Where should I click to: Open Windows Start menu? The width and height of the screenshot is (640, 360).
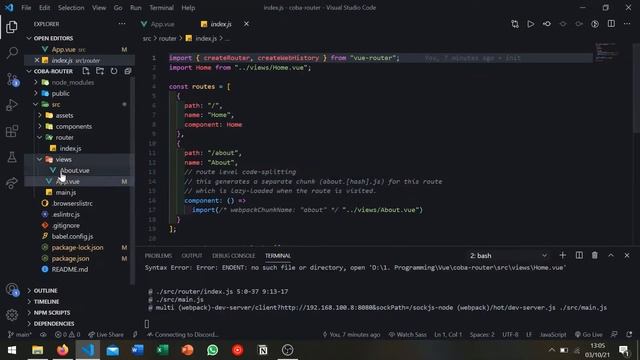point(12,350)
